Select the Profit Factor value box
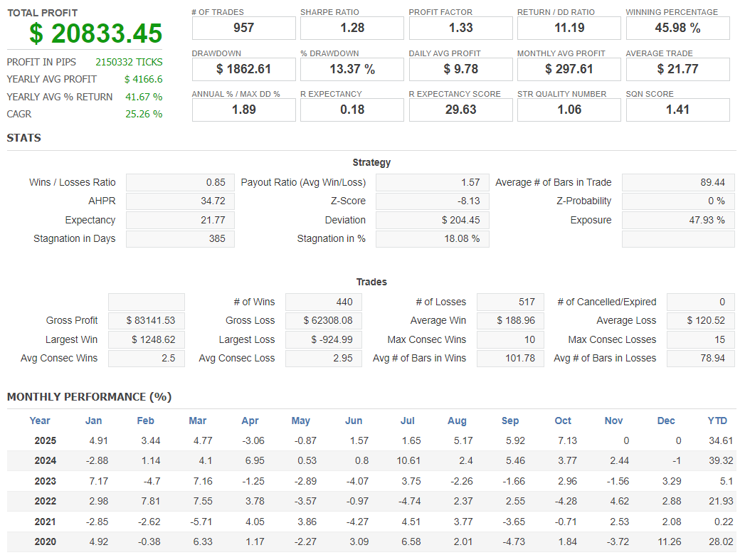This screenshot has width=745, height=560. tap(460, 28)
